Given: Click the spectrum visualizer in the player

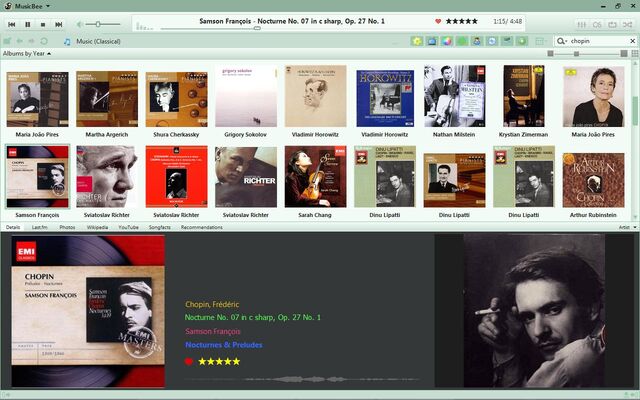Looking at the screenshot, I should coord(144,26).
